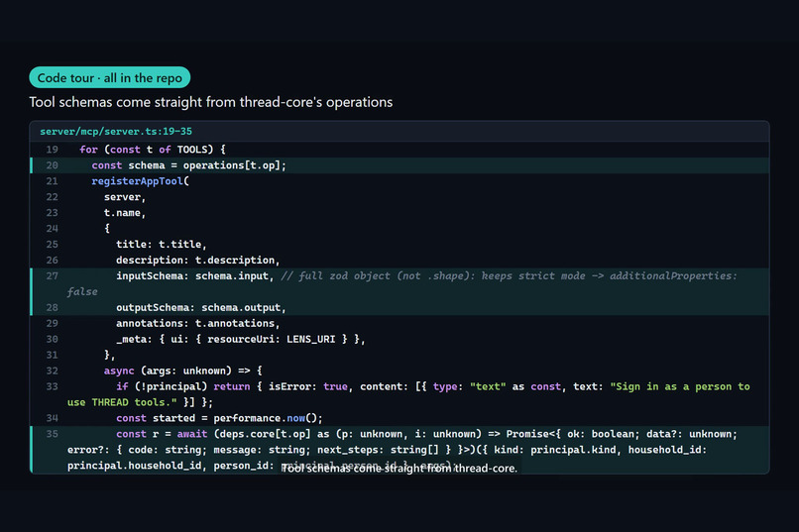Select line number 21
Screen dimensions: 799x532
tap(52, 181)
